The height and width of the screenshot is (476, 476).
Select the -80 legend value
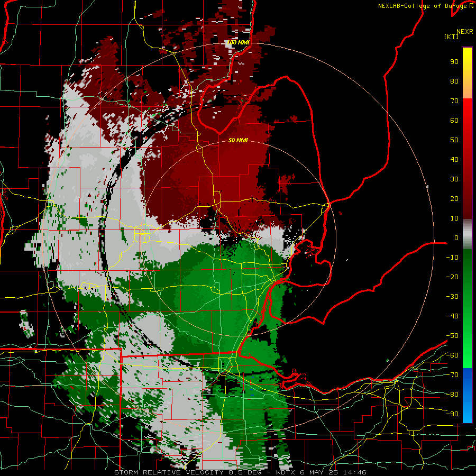click(452, 395)
